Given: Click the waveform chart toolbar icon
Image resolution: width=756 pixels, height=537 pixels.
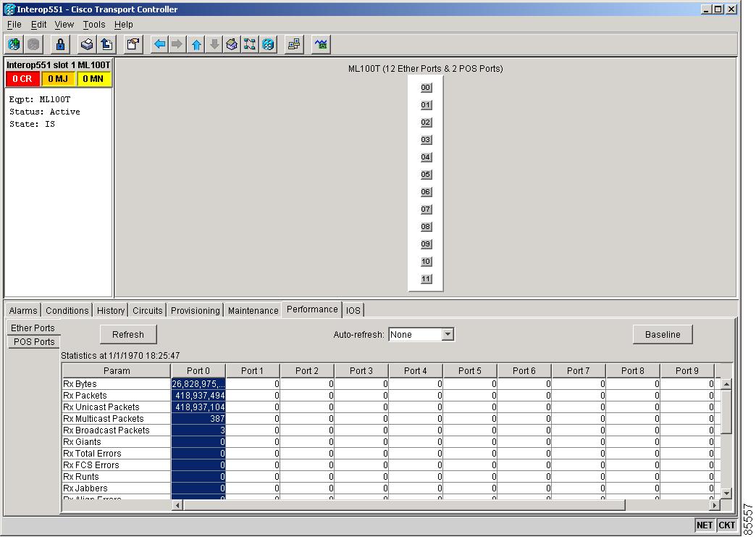Looking at the screenshot, I should pyautogui.click(x=321, y=44).
